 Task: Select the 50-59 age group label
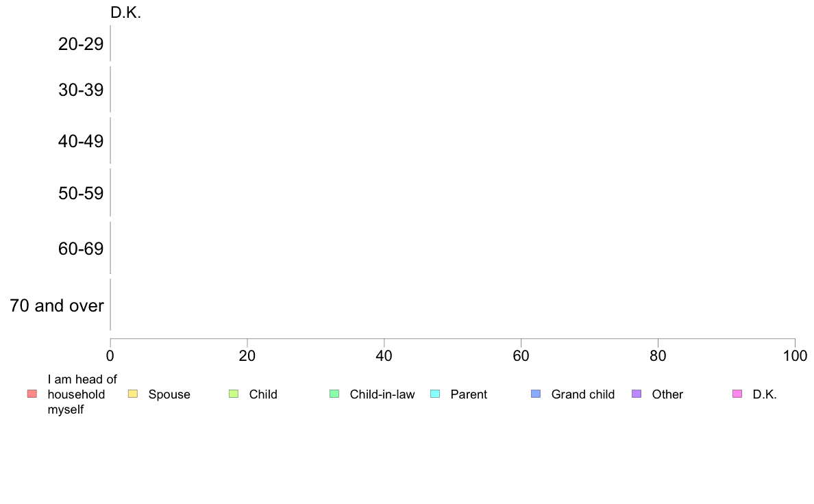point(81,194)
